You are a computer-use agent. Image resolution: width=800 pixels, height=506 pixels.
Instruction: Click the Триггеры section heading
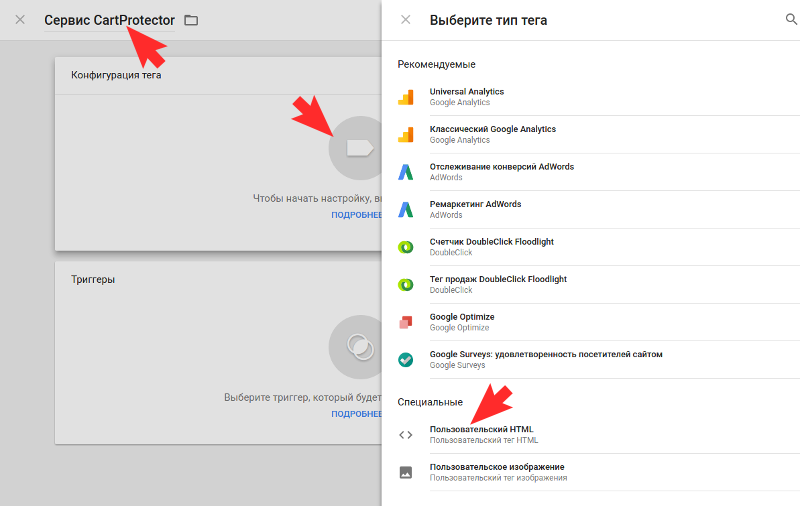tap(93, 280)
